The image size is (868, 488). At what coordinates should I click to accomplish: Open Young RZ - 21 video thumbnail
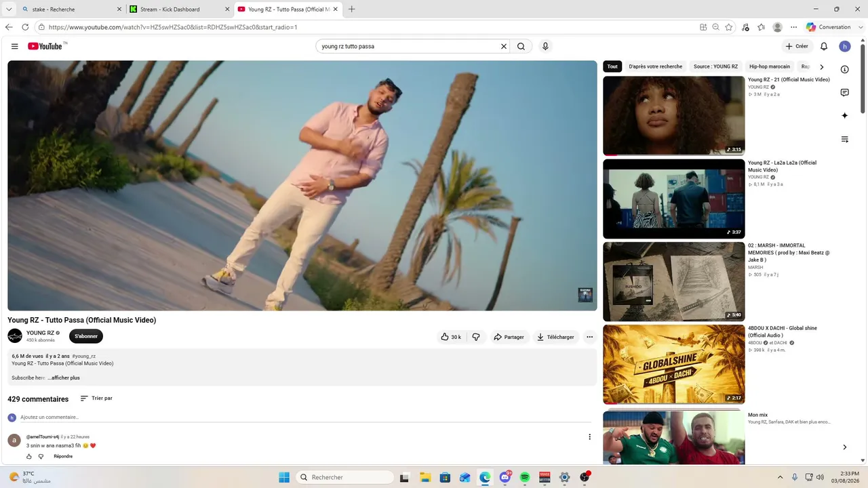click(673, 115)
